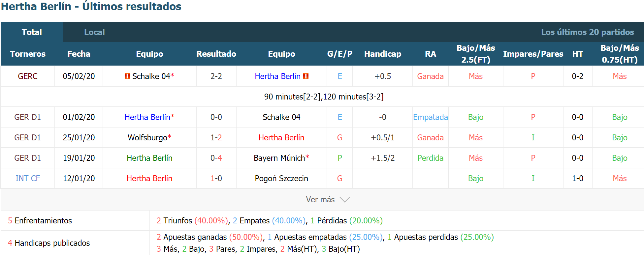Click the 1-0 result versus Pogoń Szczecin

pyautogui.click(x=216, y=178)
